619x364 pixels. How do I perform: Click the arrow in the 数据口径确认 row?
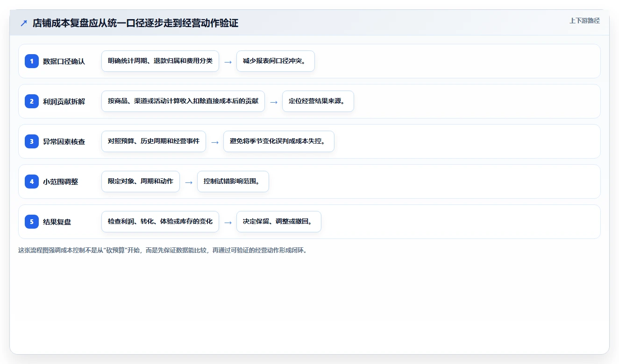228,62
